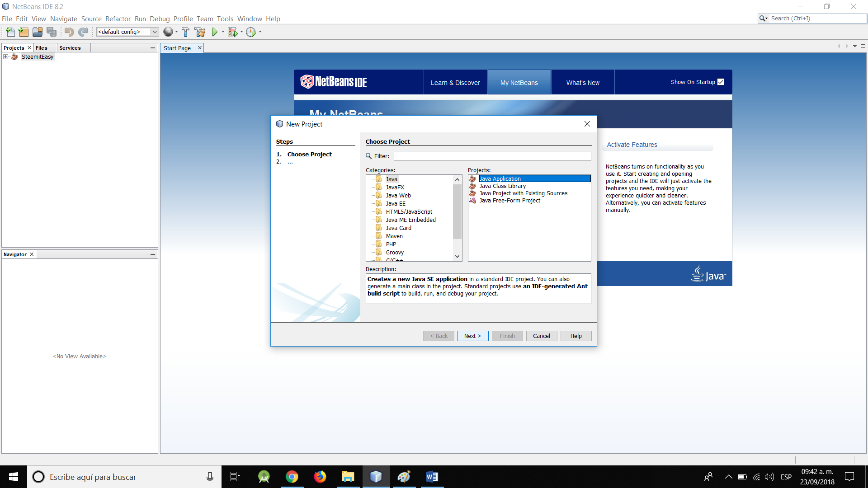The image size is (868, 488).
Task: Open the document list dropdown arrow in editor
Action: click(x=855, y=46)
